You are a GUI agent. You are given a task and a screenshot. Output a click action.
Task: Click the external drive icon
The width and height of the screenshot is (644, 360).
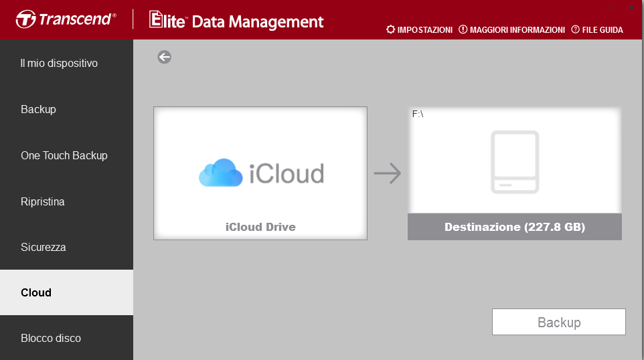click(x=515, y=162)
